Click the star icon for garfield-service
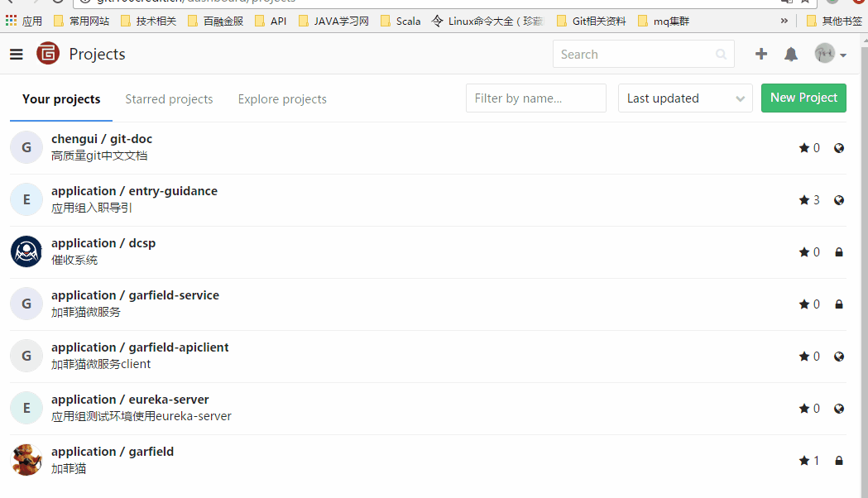Image resolution: width=868 pixels, height=498 pixels. click(804, 304)
